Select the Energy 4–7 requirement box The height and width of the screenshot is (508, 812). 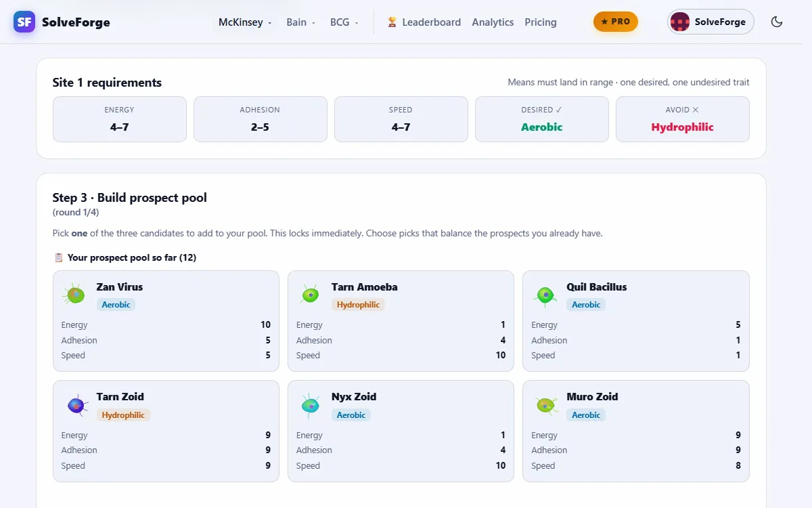coord(120,119)
